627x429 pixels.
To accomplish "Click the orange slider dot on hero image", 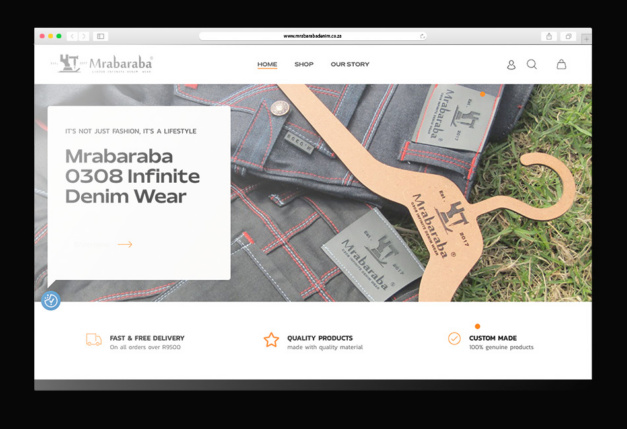I will tap(482, 94).
